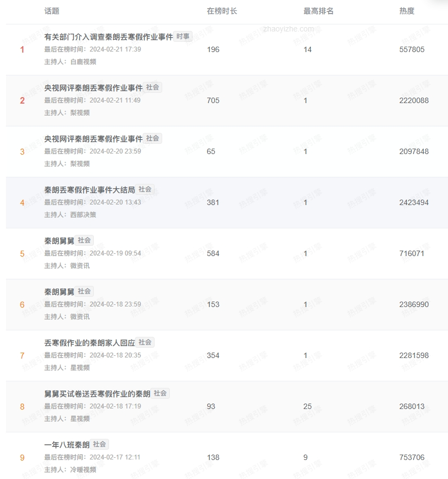Click 社会 tag beside "丢寒假作业的秦朗家人回应"
This screenshot has height=479, width=448.
tap(145, 342)
